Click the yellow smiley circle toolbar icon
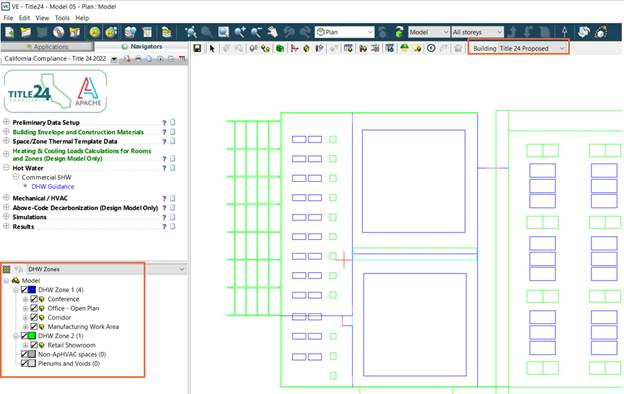This screenshot has width=624, height=394. coord(94,32)
